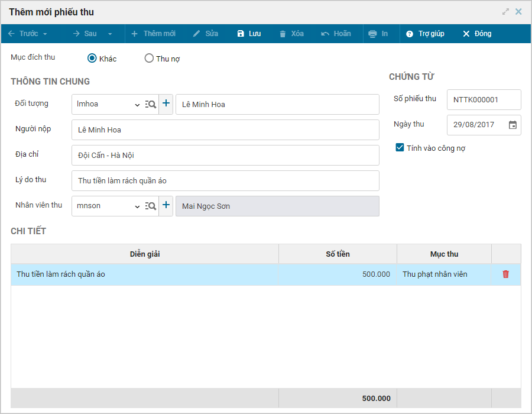The width and height of the screenshot is (532, 414).
Task: Add new Nhân viên thu with plus icon
Action: (166, 205)
